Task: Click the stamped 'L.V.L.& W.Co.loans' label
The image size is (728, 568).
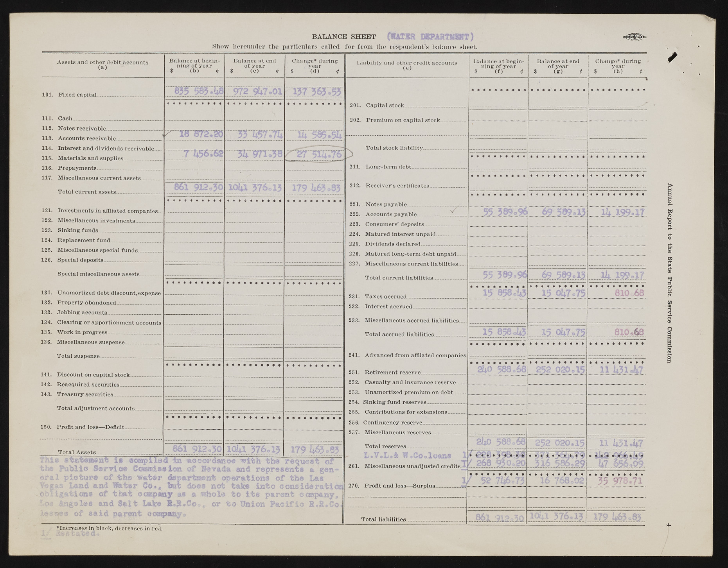Action: 407,455
